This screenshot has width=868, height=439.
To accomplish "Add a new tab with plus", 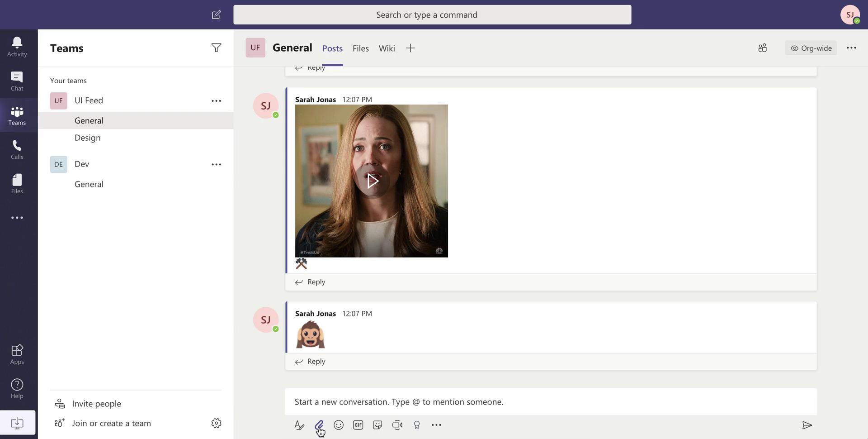I will coord(410,48).
